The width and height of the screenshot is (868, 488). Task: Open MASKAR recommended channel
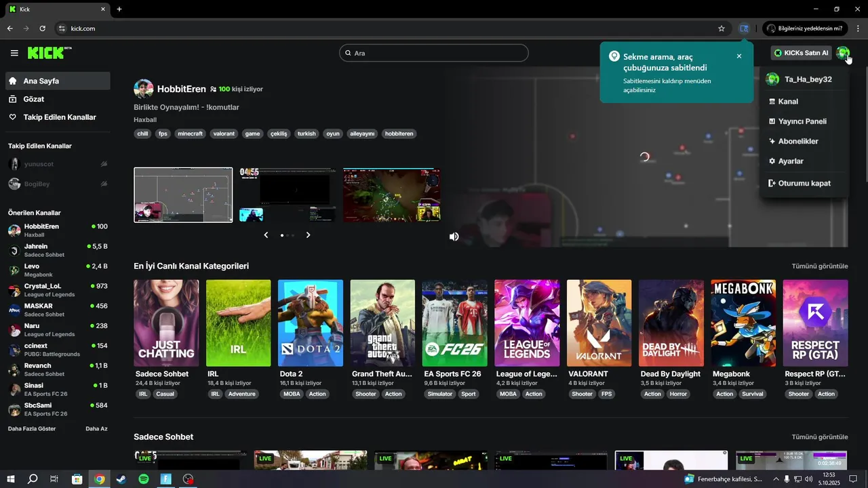pyautogui.click(x=58, y=310)
